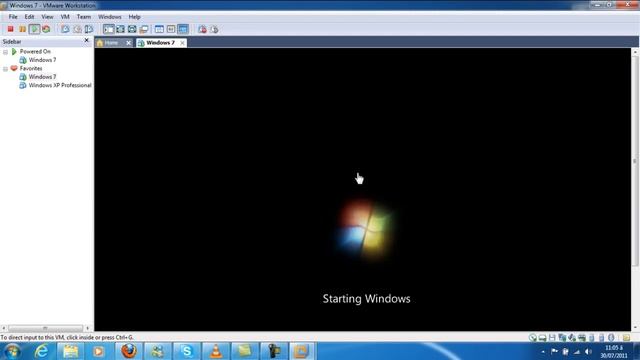The image size is (640, 360).
Task: Open the Help menu
Action: pos(134,17)
